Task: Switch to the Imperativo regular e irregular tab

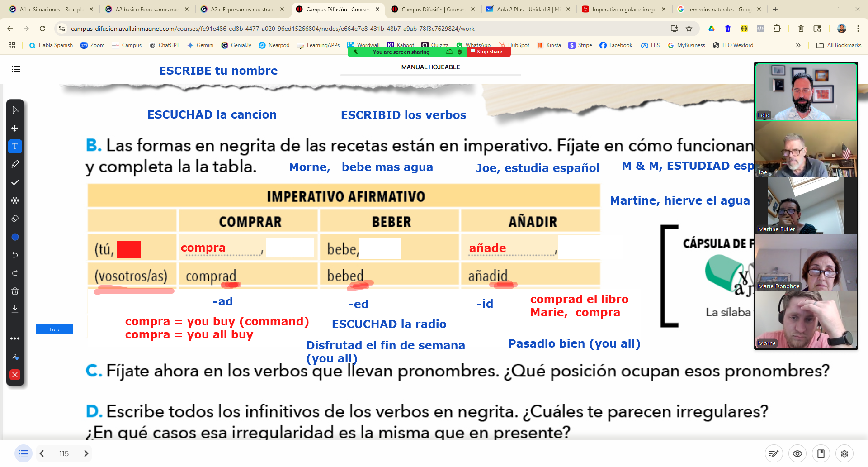Action: click(x=623, y=9)
